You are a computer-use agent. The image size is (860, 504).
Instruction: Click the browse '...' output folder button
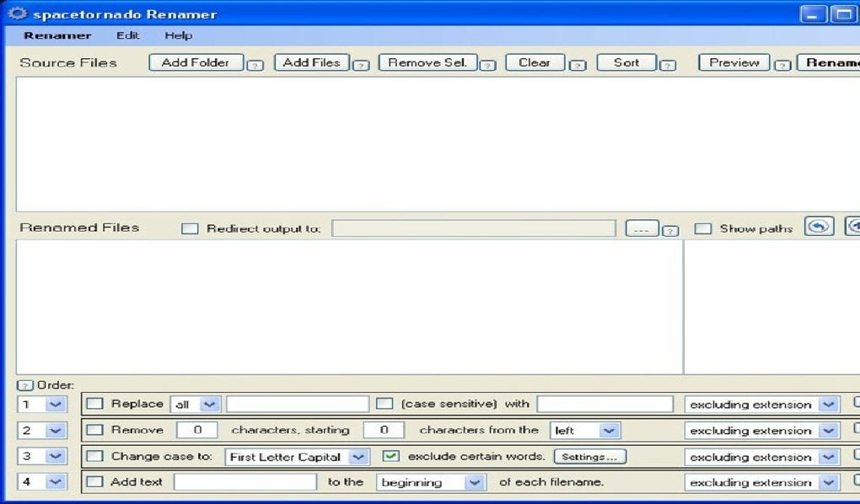pyautogui.click(x=642, y=228)
